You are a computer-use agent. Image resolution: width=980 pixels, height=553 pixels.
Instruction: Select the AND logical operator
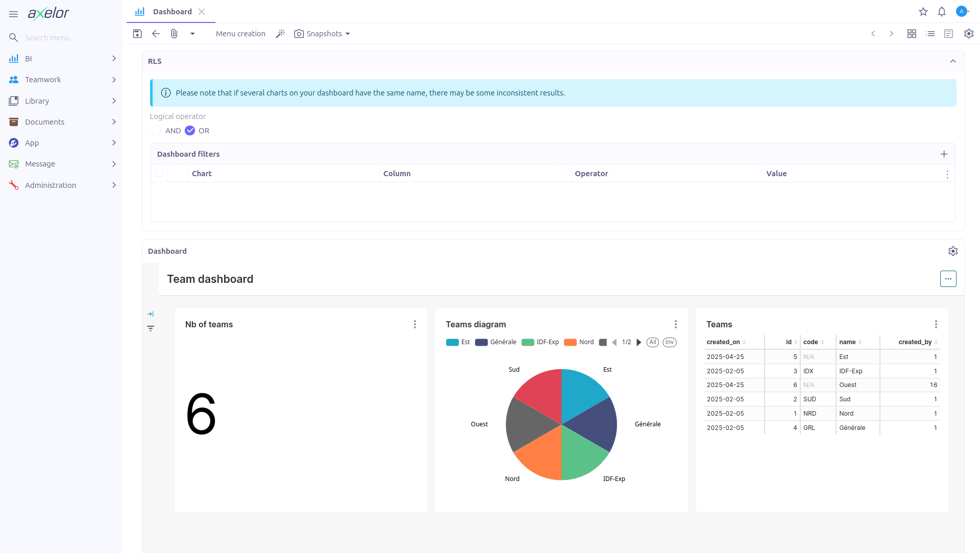pyautogui.click(x=157, y=131)
